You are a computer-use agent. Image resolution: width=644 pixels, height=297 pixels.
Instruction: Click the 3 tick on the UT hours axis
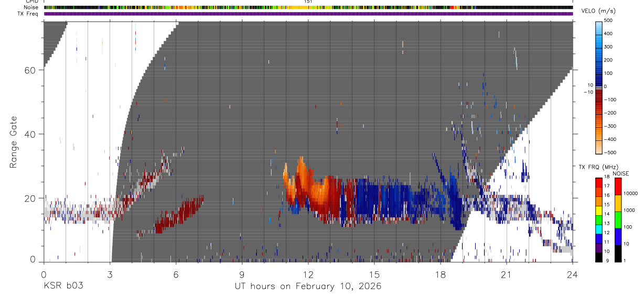[x=109, y=274]
